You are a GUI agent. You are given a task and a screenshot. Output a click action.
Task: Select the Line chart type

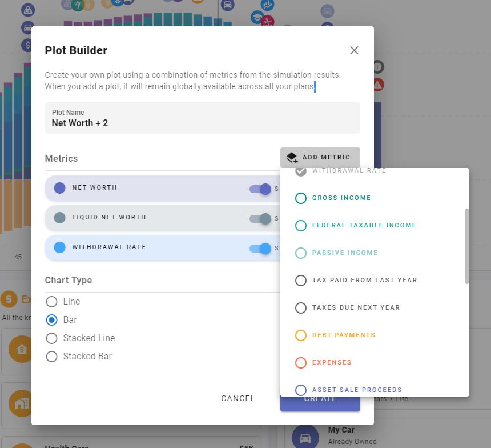pos(52,302)
